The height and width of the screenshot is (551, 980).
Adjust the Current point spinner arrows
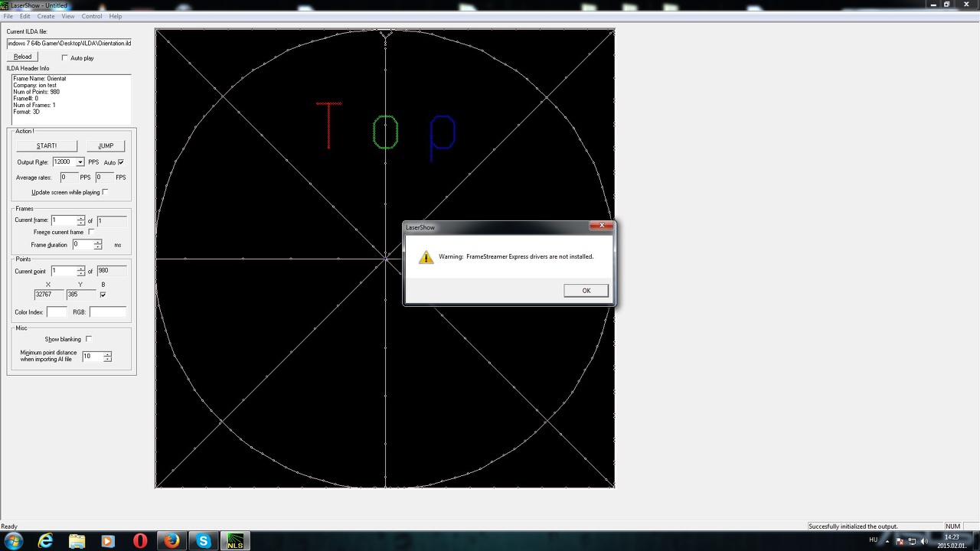click(81, 271)
